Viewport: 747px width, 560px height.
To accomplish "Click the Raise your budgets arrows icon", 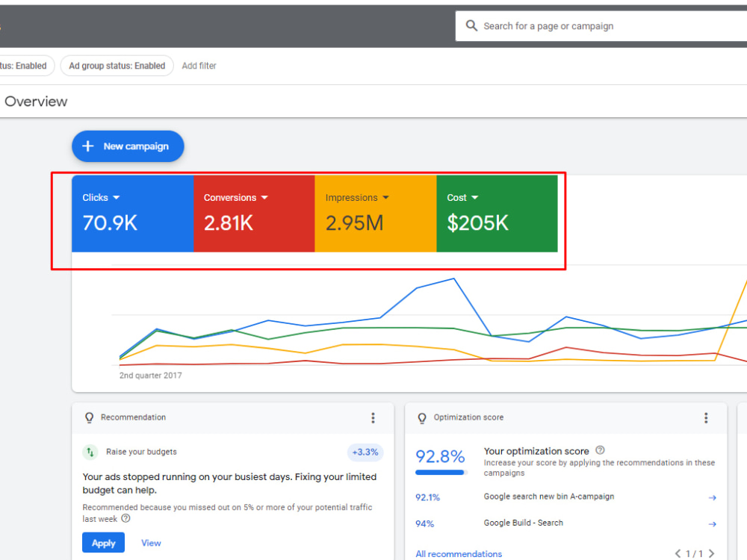I will click(x=90, y=452).
